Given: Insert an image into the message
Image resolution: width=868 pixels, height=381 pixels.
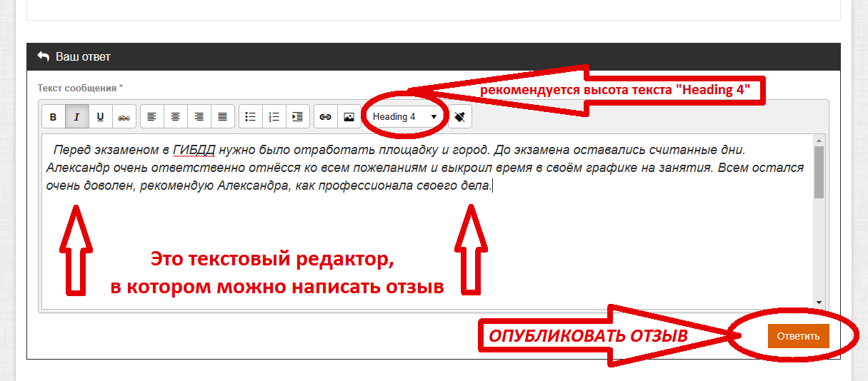Looking at the screenshot, I should pos(349,117).
